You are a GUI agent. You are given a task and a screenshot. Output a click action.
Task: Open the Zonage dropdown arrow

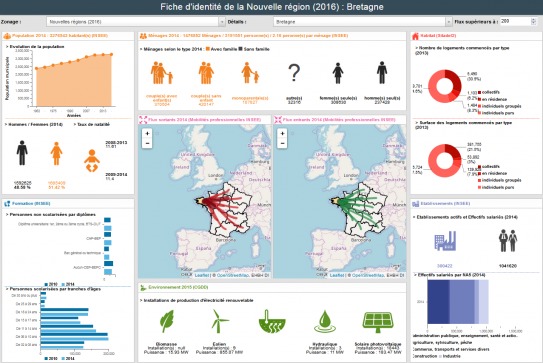tap(222, 22)
